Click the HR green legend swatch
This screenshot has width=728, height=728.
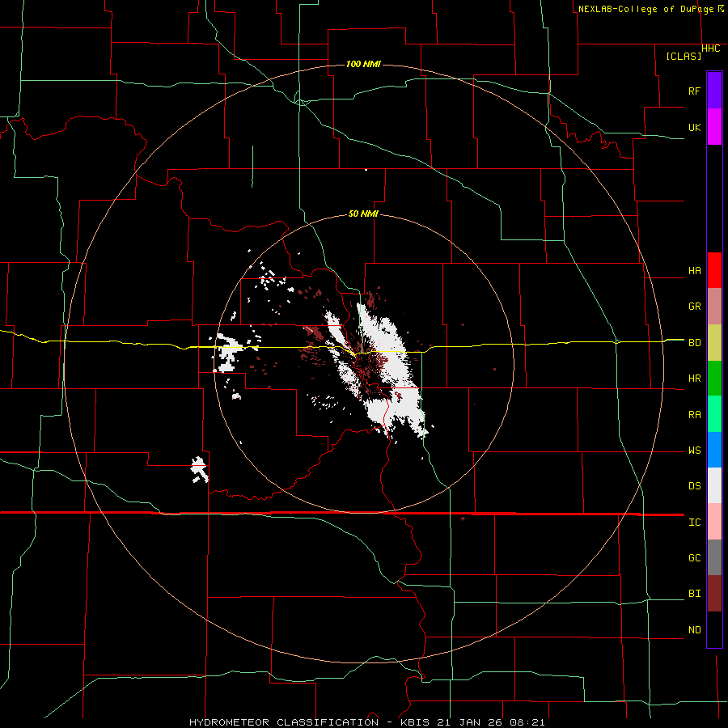click(714, 379)
